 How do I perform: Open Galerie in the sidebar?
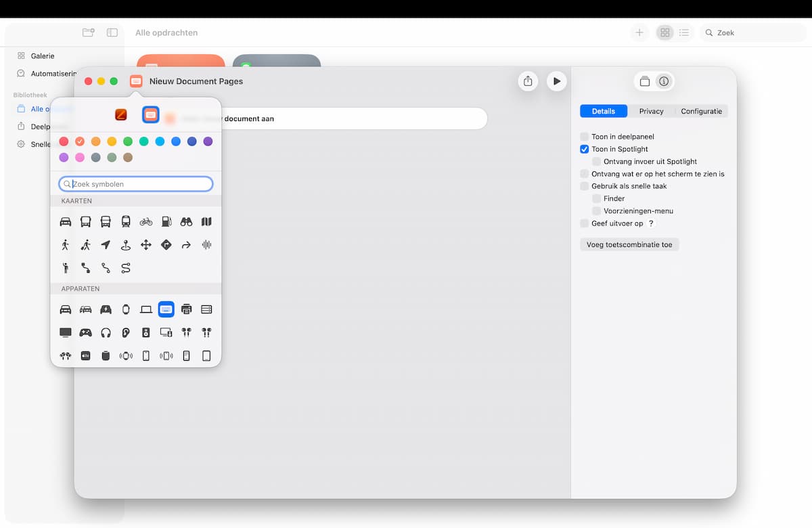[43, 56]
